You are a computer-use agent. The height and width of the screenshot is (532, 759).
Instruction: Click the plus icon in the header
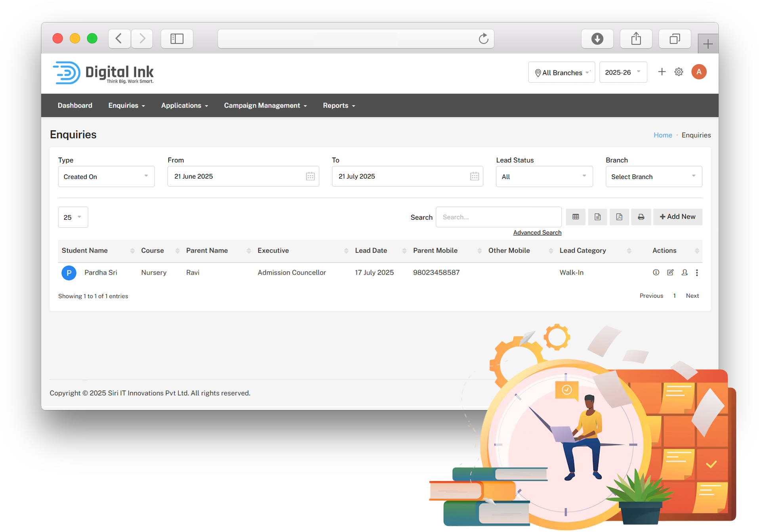(662, 72)
